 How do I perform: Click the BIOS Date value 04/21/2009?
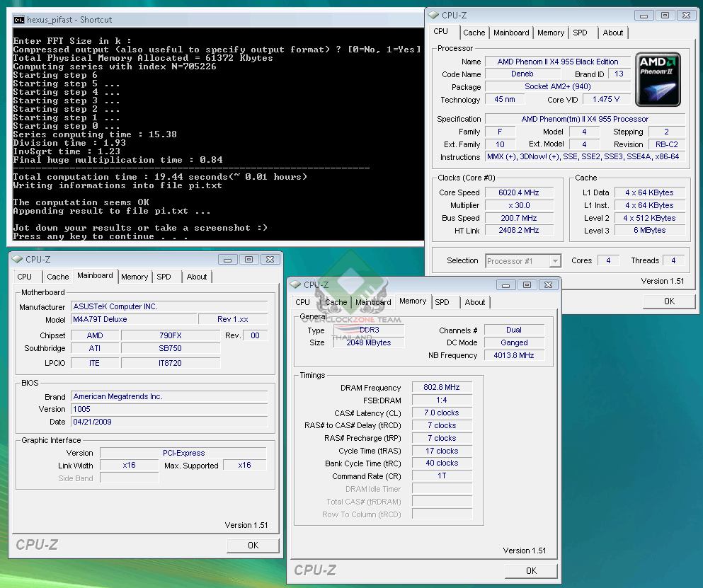[x=169, y=422]
